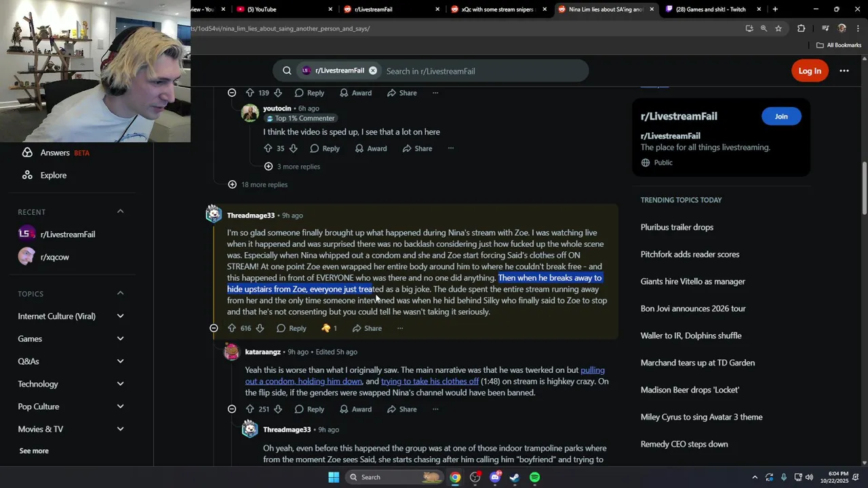Collapse kataraangz's comment with minus icon
Viewport: 868px width, 488px height.
pyautogui.click(x=232, y=409)
